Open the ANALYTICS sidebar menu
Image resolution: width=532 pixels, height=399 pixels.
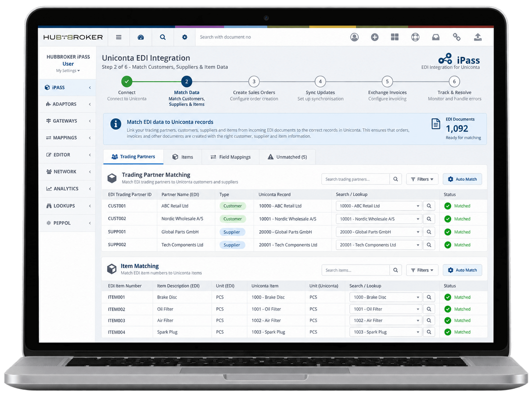point(68,189)
